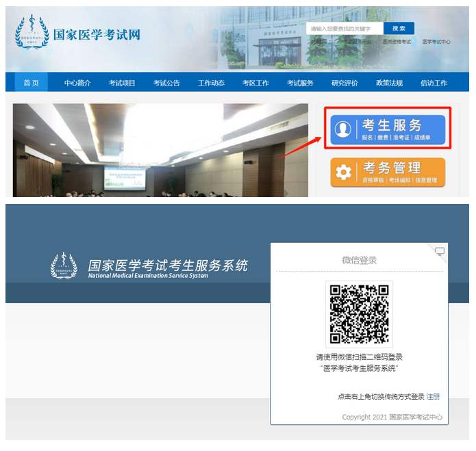
Task: Switch to traditional login via monitor icon
Action: [440, 251]
